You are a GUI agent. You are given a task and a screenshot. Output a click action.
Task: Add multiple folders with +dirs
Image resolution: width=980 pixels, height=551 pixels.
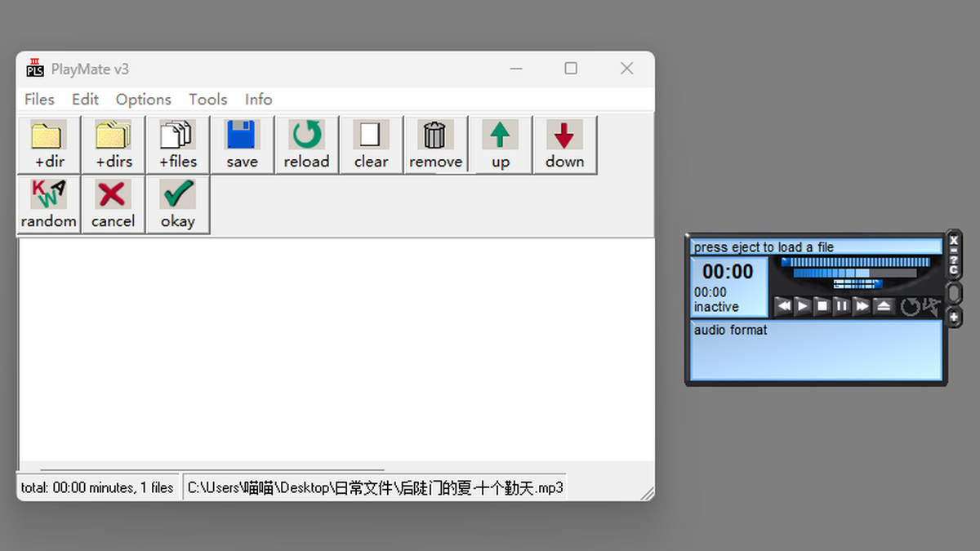tap(114, 144)
